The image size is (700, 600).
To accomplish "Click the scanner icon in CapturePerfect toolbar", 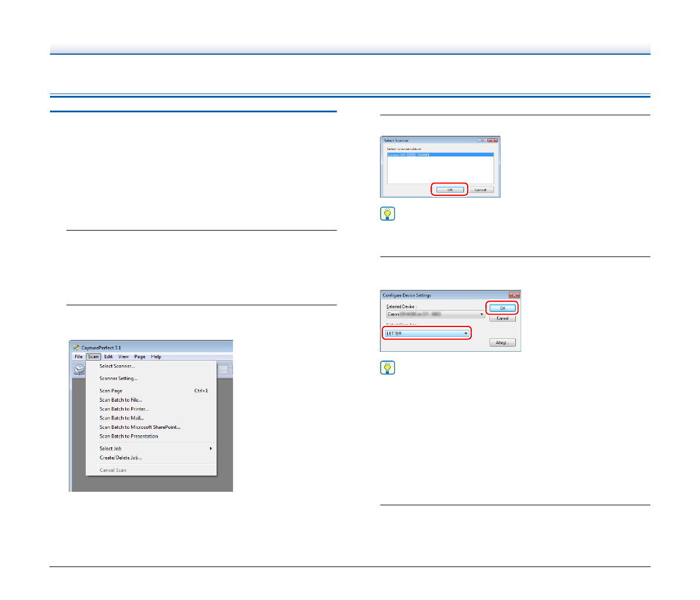I will 79,369.
